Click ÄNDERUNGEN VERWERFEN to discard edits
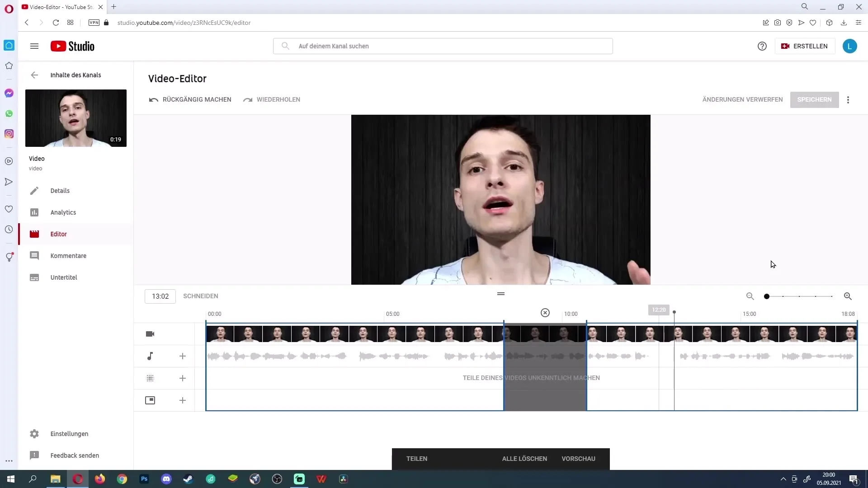 click(x=742, y=99)
